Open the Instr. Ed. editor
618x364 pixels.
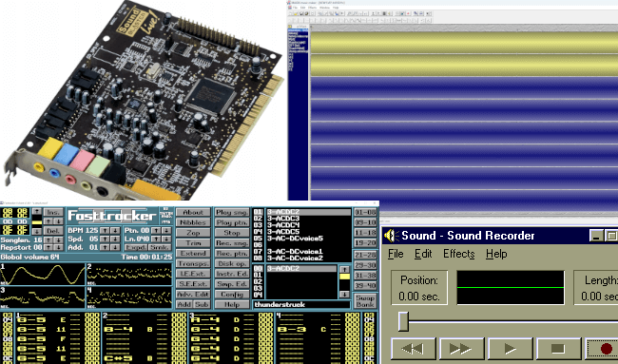click(x=232, y=274)
